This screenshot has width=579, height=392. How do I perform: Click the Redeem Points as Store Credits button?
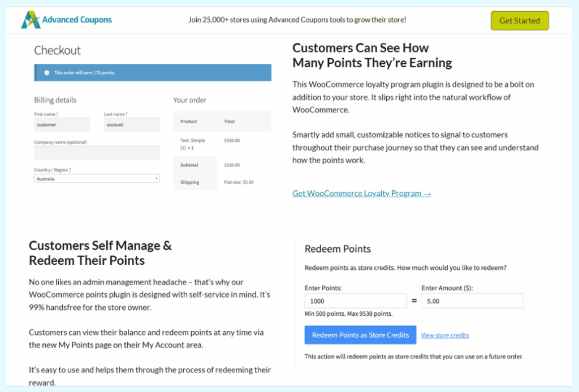pyautogui.click(x=360, y=334)
